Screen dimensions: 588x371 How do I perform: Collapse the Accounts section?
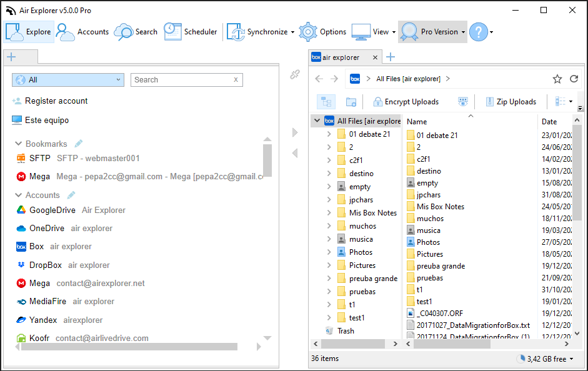[18, 195]
